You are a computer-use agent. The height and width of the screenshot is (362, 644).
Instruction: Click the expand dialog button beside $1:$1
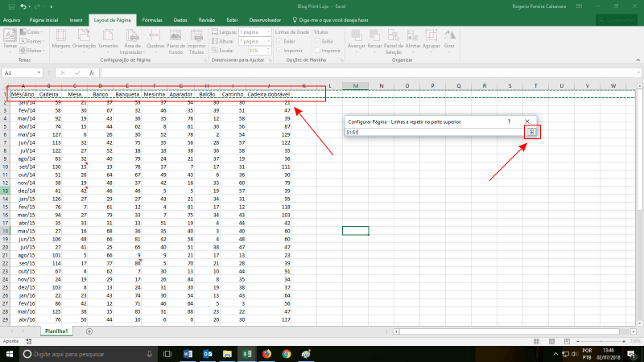pos(531,131)
